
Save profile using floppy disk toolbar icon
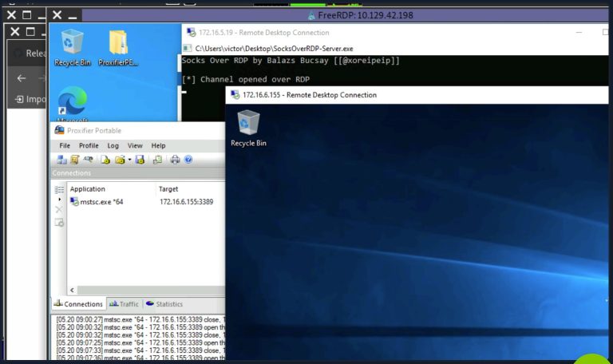tap(140, 160)
